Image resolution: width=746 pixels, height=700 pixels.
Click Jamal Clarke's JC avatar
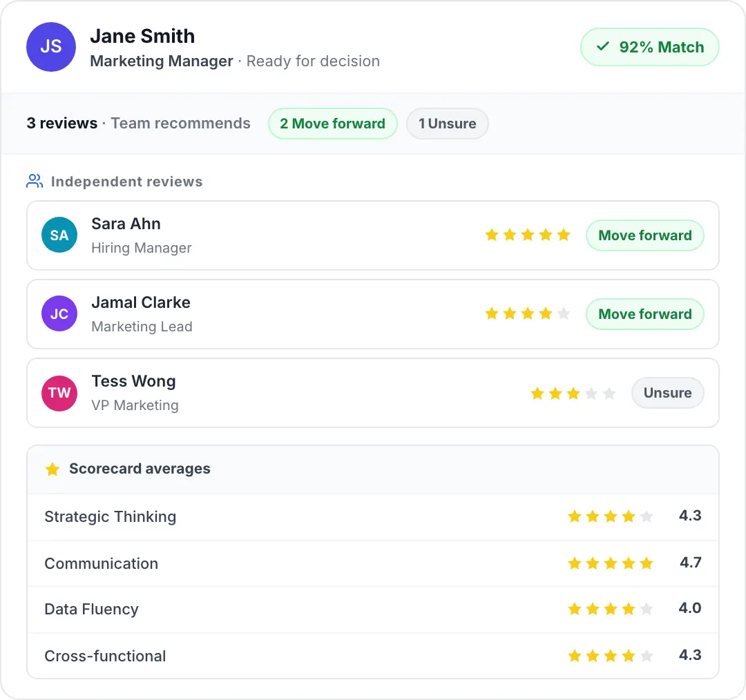[x=59, y=313]
